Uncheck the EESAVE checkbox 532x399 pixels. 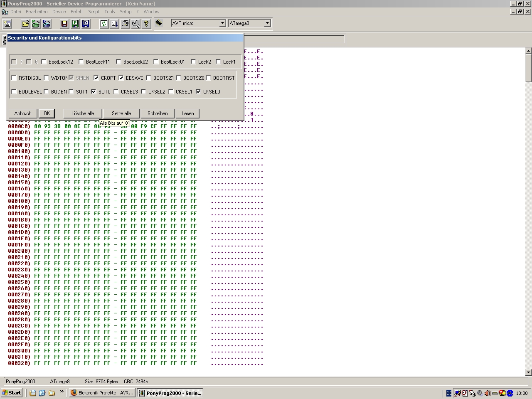click(121, 78)
